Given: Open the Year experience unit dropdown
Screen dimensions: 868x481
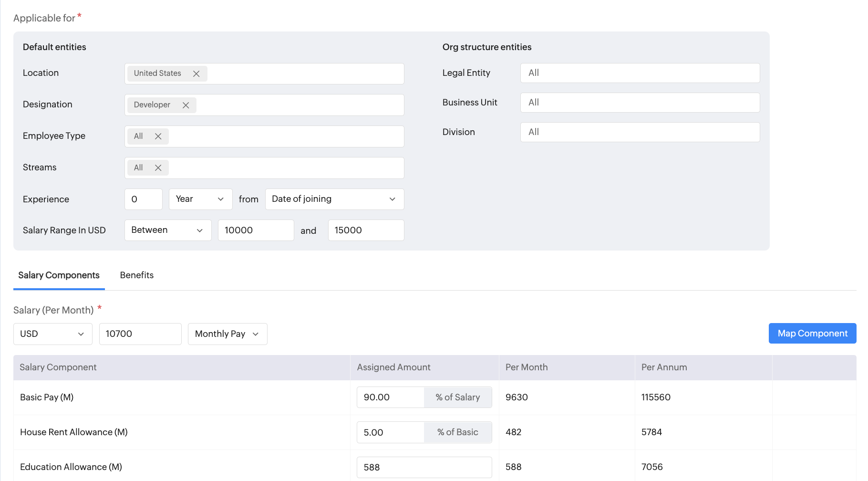Looking at the screenshot, I should click(x=200, y=199).
